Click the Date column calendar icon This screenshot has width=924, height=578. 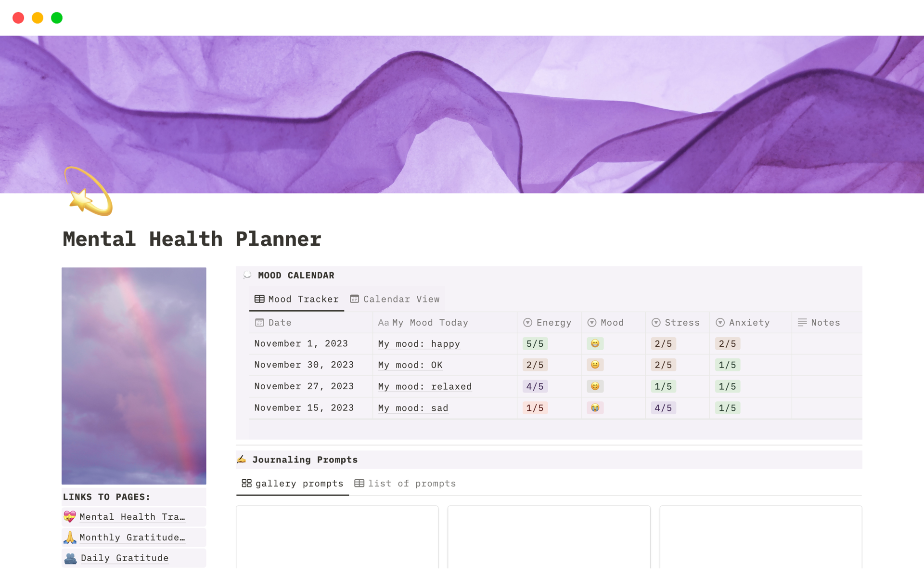tap(259, 323)
